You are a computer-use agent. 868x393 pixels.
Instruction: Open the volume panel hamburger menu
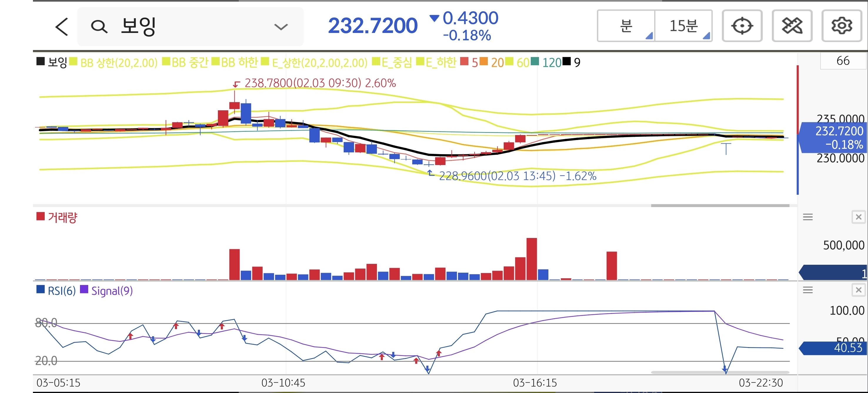808,217
